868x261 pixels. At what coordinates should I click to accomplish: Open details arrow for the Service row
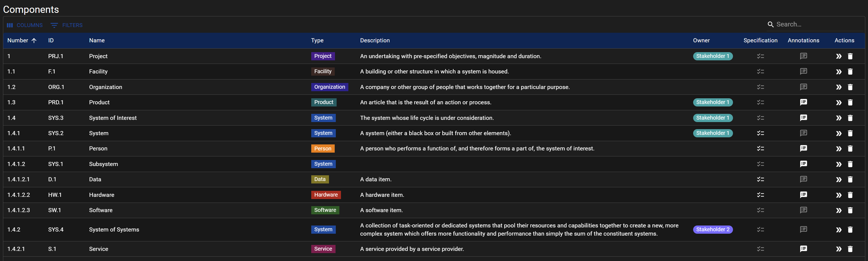838,249
